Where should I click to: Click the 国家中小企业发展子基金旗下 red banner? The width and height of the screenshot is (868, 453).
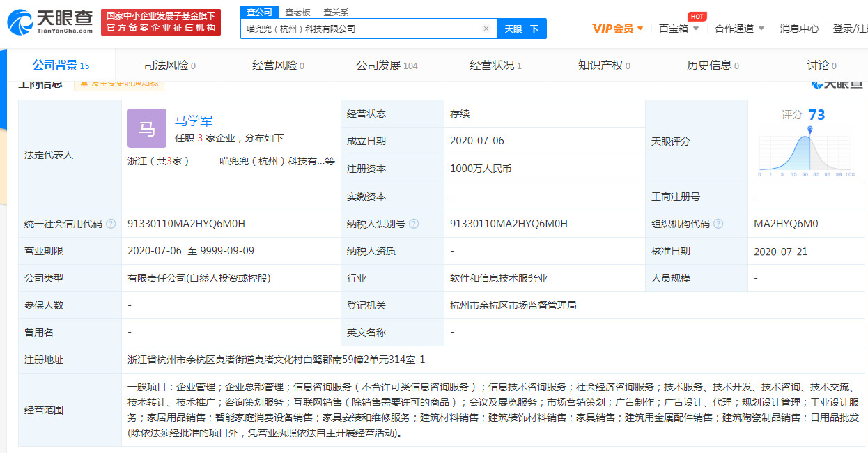(x=161, y=22)
